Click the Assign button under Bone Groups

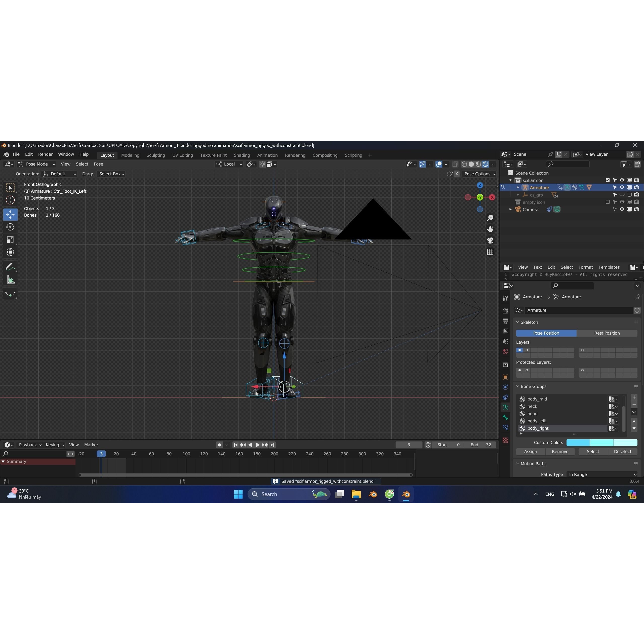pos(530,451)
